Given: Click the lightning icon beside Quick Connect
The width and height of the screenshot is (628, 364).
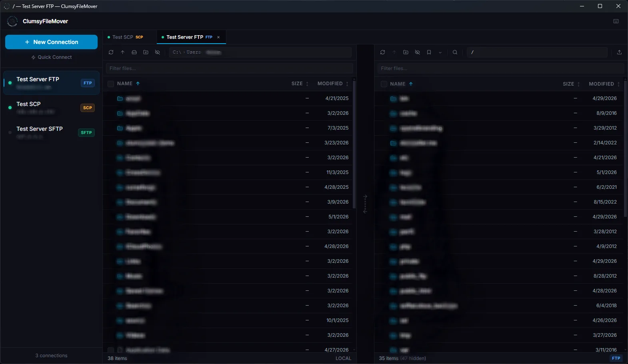Looking at the screenshot, I should coord(34,57).
